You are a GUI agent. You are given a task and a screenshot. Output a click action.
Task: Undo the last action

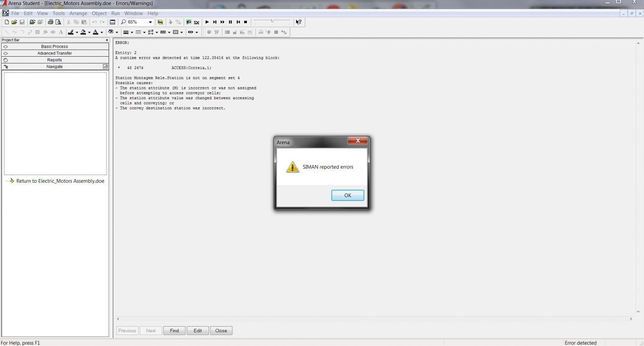coord(94,22)
